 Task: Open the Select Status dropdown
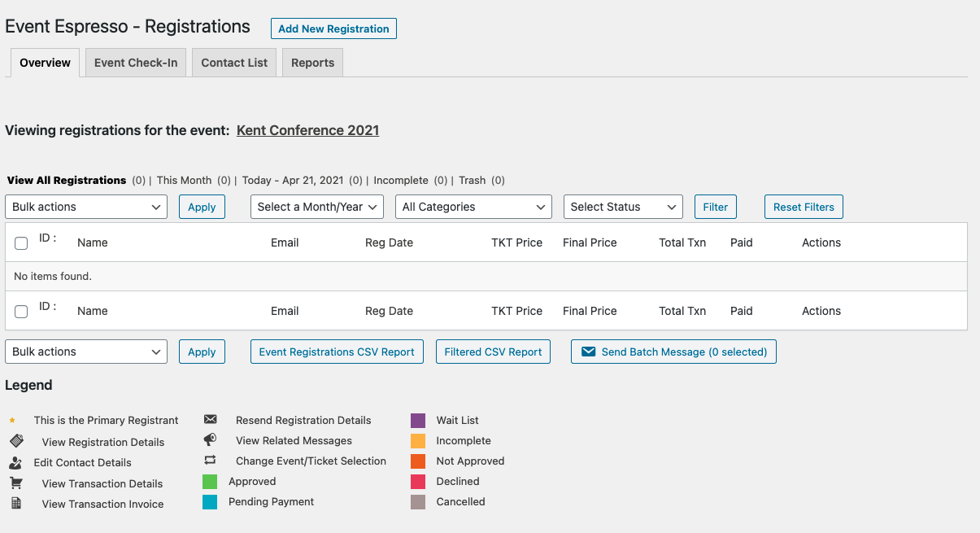click(623, 207)
